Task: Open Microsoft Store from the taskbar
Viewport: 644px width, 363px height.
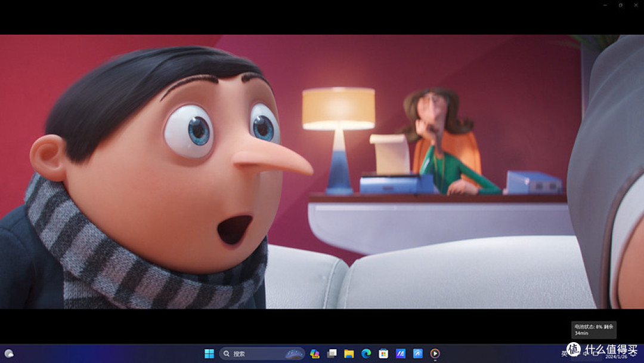Action: [x=383, y=353]
